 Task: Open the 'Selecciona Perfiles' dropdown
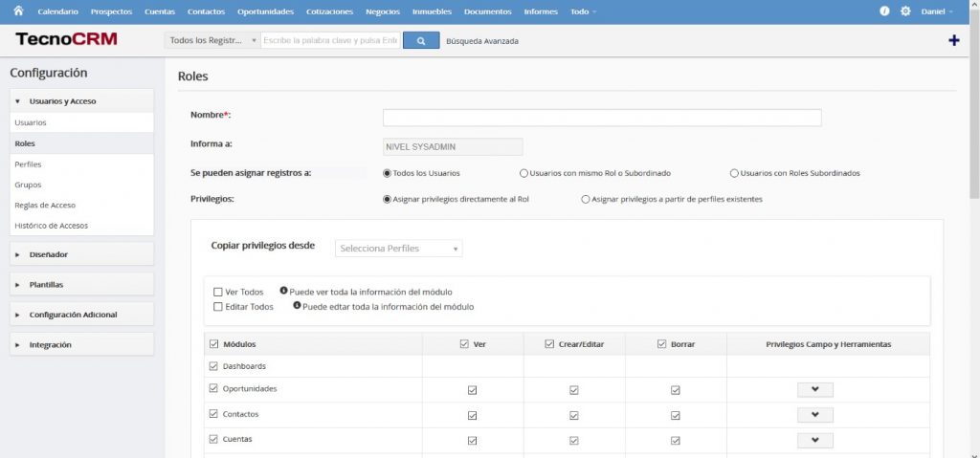click(x=399, y=249)
